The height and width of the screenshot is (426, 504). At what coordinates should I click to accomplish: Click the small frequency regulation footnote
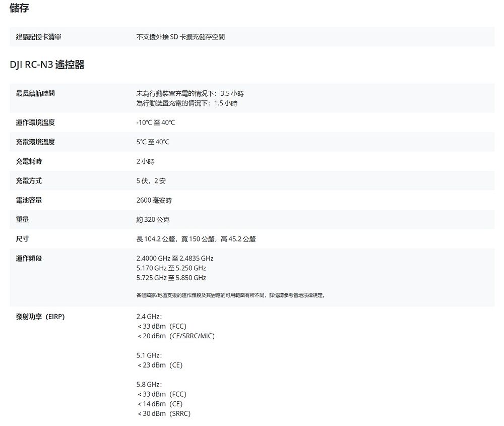click(x=230, y=295)
